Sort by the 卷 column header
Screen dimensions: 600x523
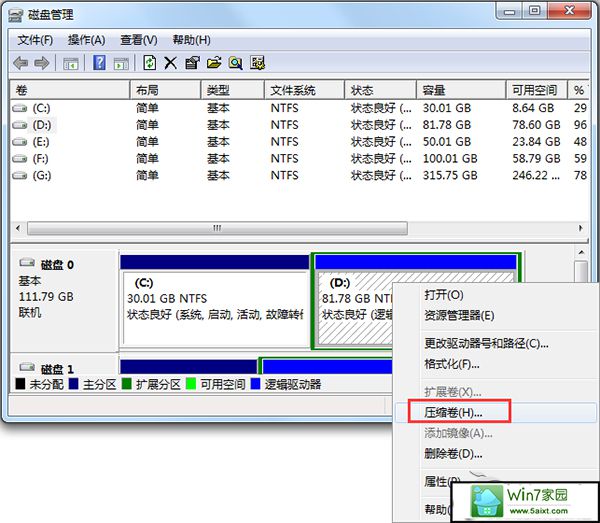[70, 90]
